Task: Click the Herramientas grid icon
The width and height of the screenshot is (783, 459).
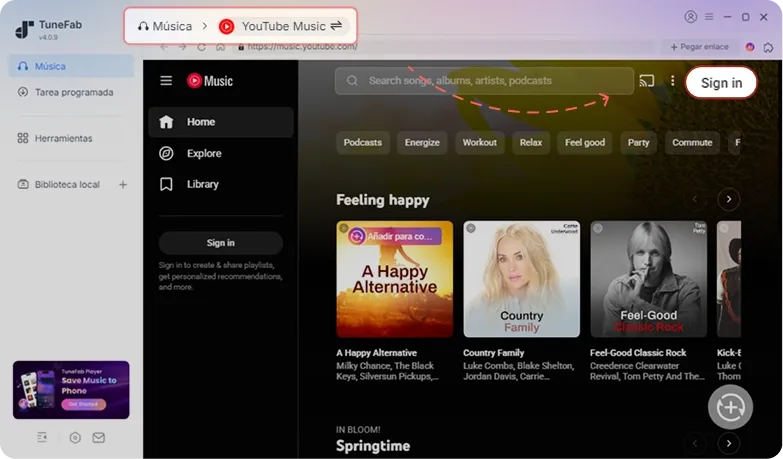Action: click(x=23, y=138)
